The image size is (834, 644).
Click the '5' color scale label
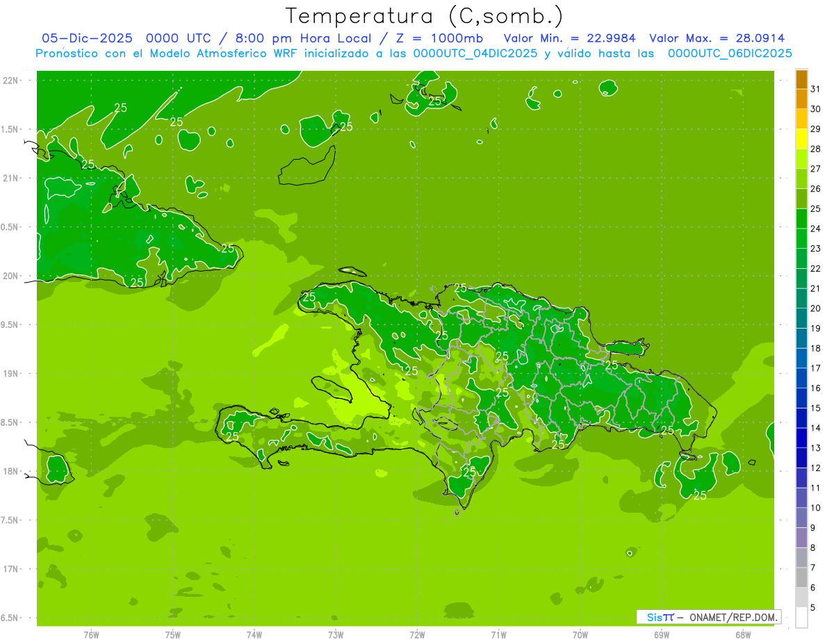pos(812,608)
